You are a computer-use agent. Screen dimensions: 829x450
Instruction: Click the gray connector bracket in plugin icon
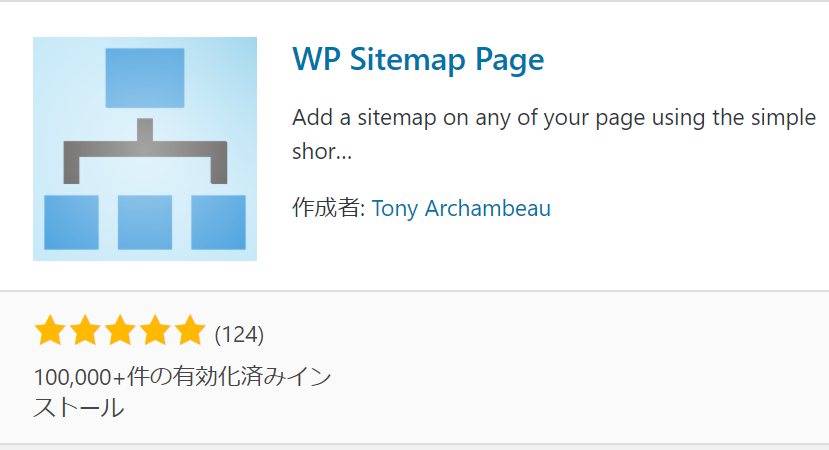[145, 151]
